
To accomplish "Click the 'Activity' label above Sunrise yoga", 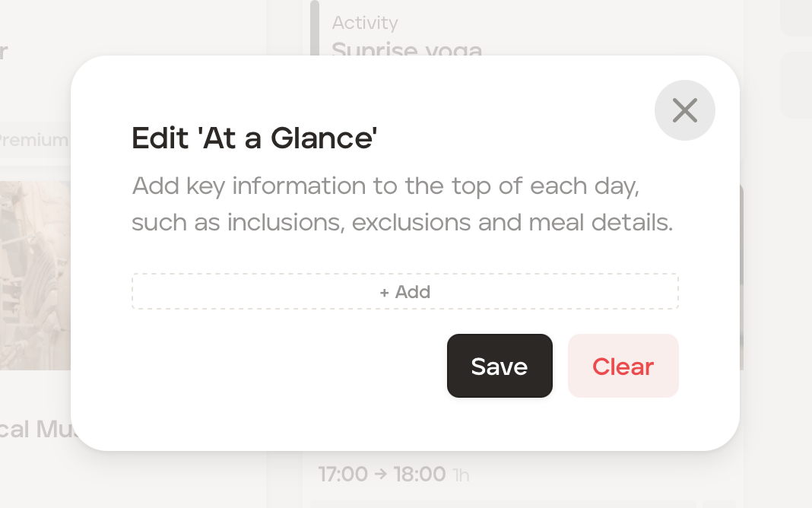I will [x=364, y=23].
